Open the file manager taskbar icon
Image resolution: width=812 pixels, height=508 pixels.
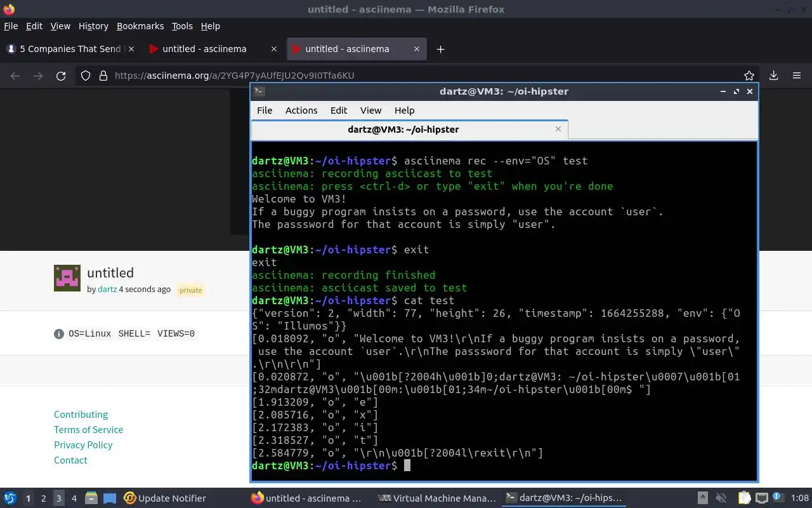[91, 498]
